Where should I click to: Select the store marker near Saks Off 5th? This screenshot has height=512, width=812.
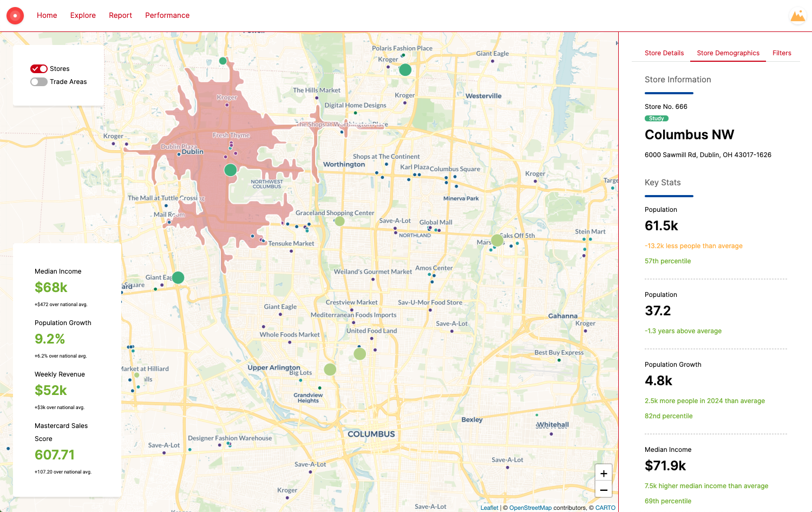pos(497,240)
